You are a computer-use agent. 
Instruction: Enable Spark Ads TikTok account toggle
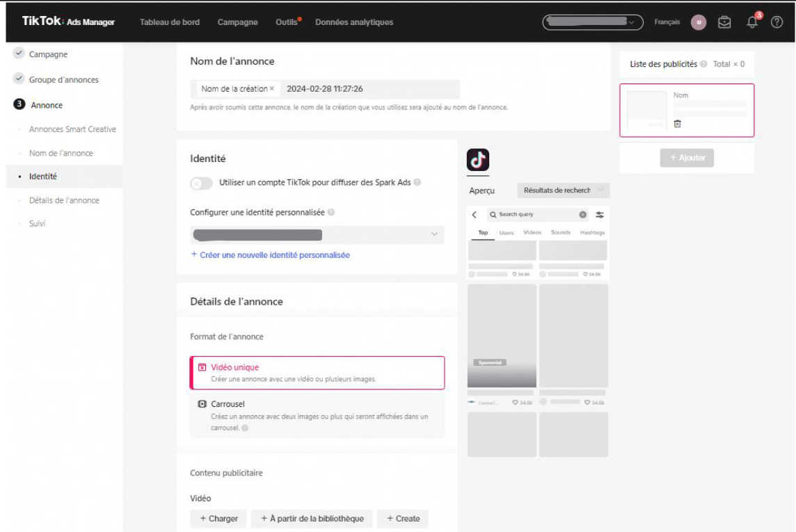coord(202,183)
